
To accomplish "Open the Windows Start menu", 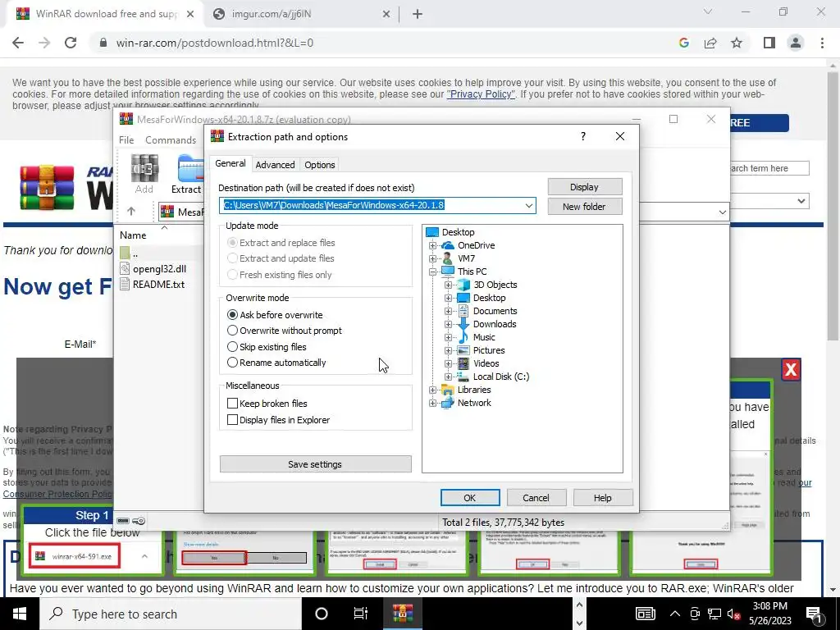I will pyautogui.click(x=20, y=614).
